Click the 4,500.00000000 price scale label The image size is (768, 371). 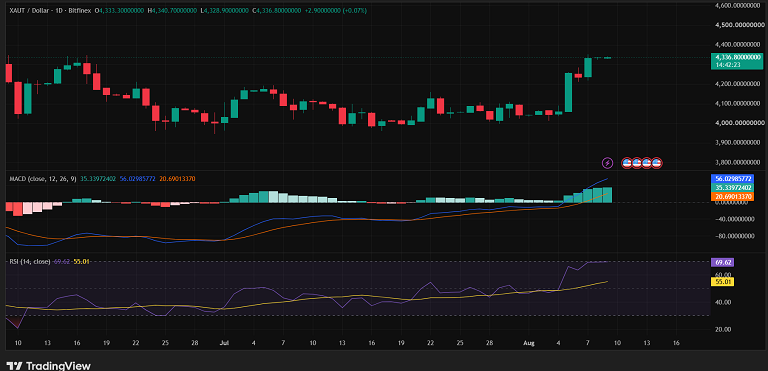coord(740,25)
